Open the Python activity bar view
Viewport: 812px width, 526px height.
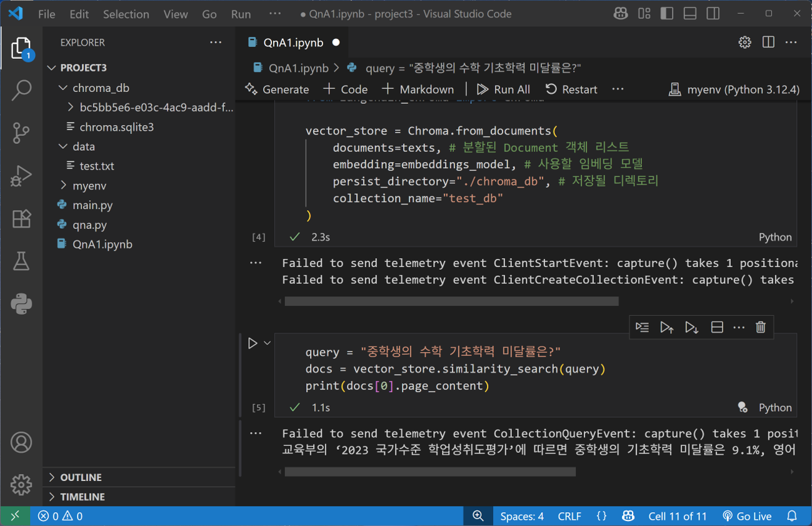(x=21, y=304)
